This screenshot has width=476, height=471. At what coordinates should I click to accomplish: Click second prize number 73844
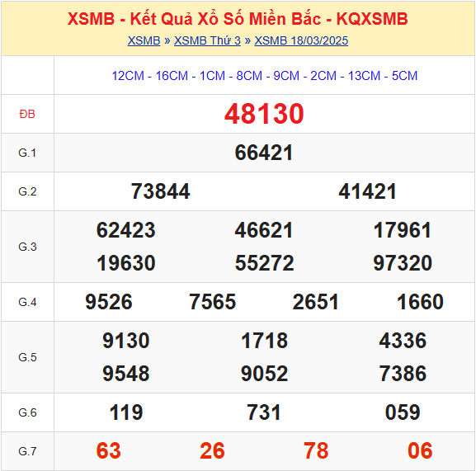point(160,191)
